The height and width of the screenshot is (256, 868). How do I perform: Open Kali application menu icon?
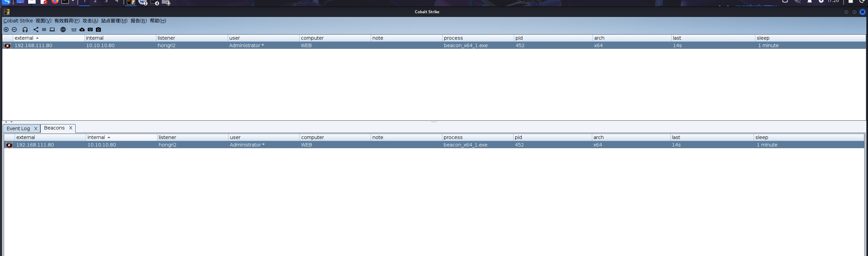point(6,2)
